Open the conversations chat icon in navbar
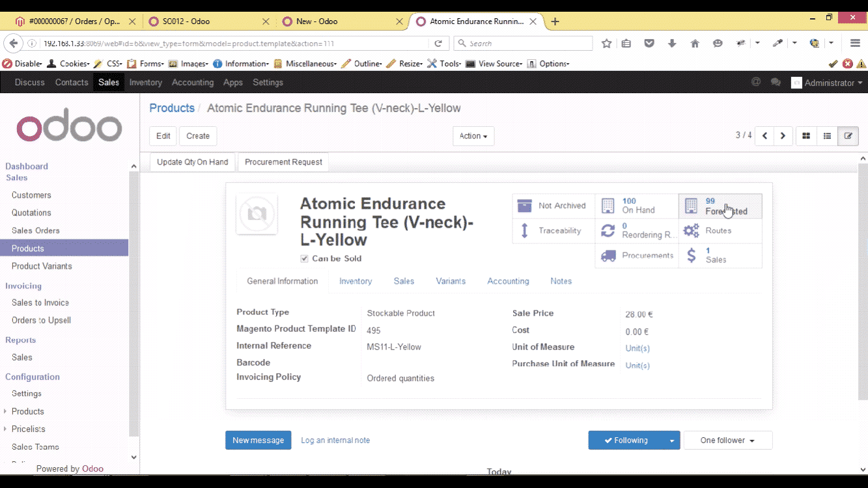 776,83
